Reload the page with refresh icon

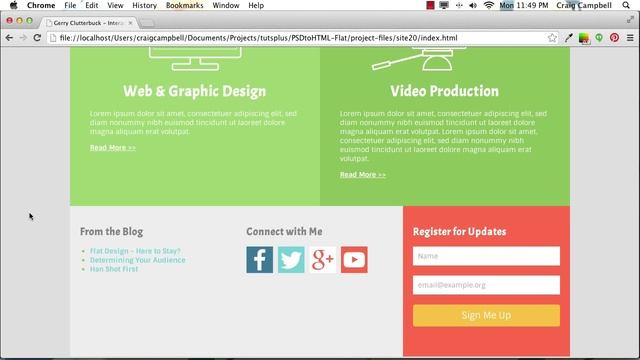tap(37, 38)
